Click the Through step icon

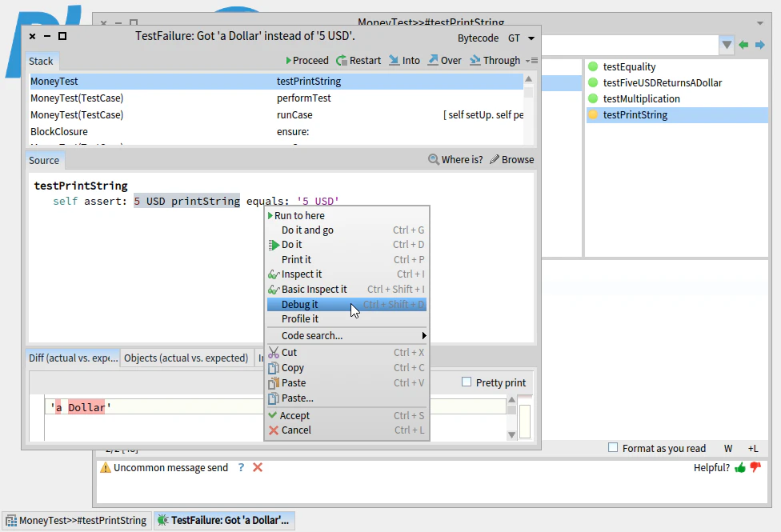(x=475, y=60)
